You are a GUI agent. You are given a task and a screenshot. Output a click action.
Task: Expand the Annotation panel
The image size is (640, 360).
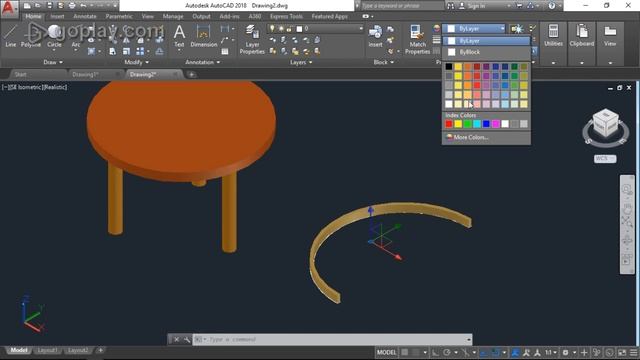coord(202,62)
